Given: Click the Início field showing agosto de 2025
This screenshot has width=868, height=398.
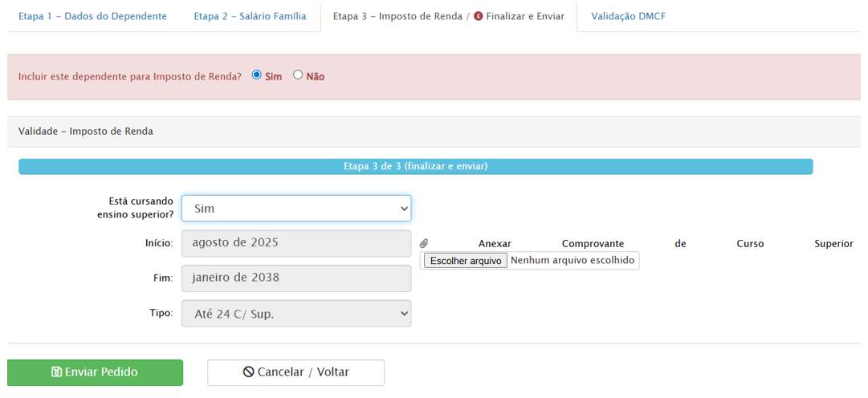Looking at the screenshot, I should (296, 243).
